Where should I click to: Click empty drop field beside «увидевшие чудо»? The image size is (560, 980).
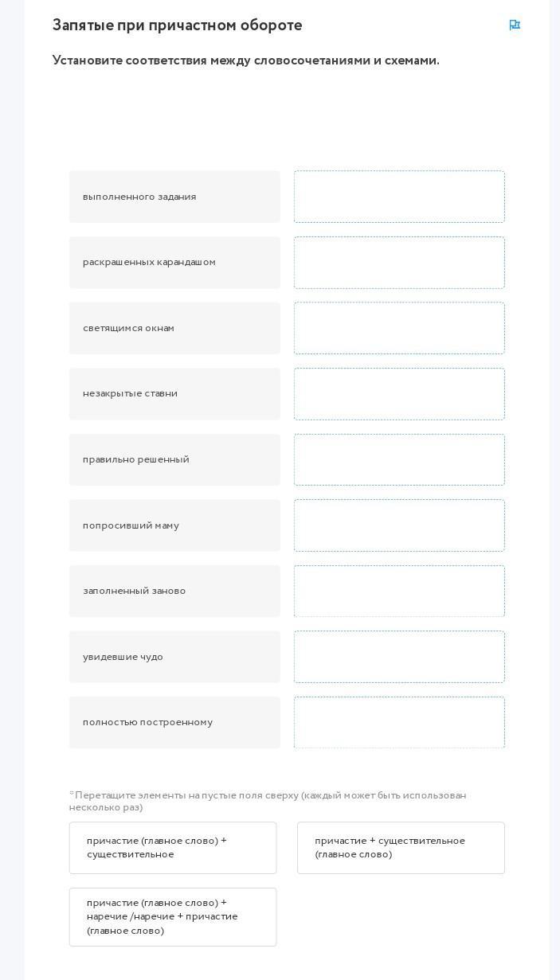pyautogui.click(x=399, y=657)
